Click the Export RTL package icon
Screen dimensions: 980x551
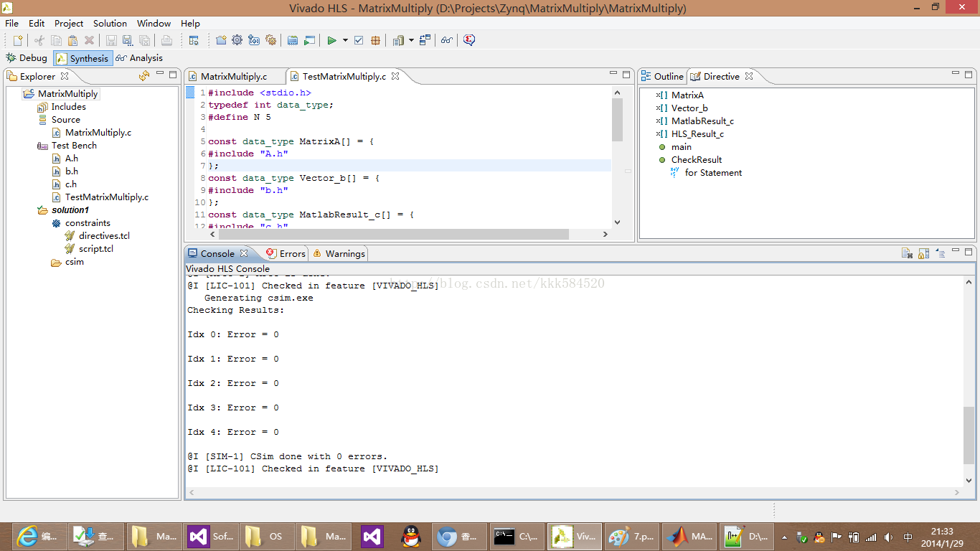pos(375,41)
